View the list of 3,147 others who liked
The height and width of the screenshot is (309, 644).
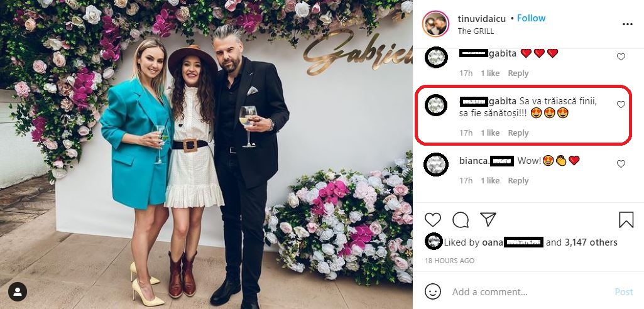click(591, 242)
